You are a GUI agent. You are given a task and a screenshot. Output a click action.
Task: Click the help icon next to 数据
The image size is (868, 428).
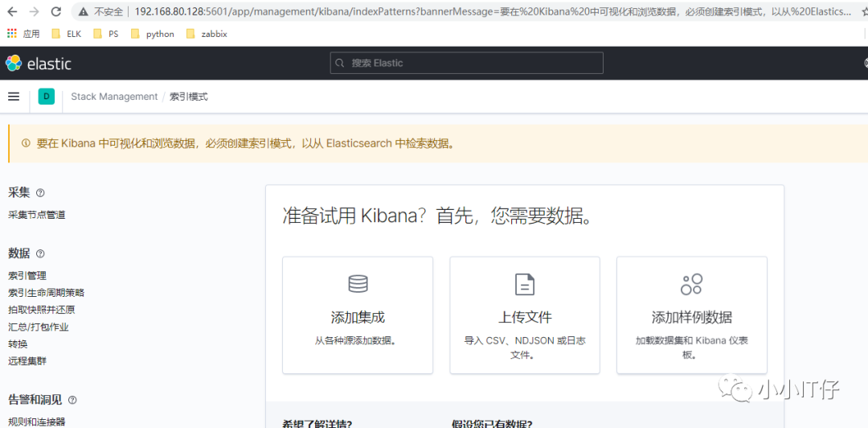[x=40, y=254]
